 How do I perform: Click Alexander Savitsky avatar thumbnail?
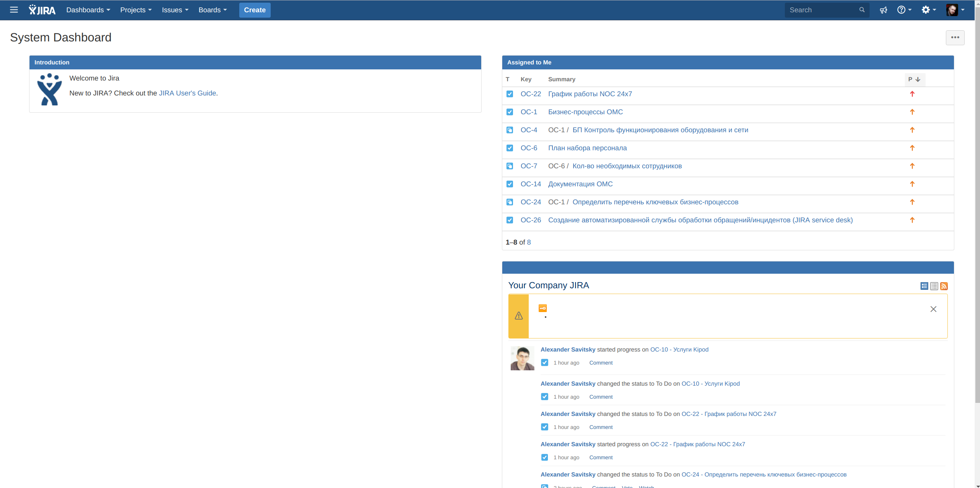click(522, 358)
